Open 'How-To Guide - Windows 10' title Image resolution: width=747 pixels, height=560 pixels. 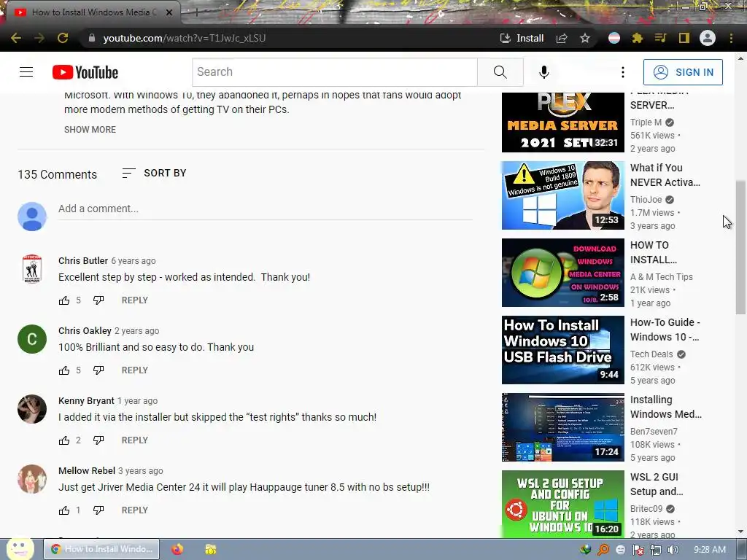click(x=665, y=330)
